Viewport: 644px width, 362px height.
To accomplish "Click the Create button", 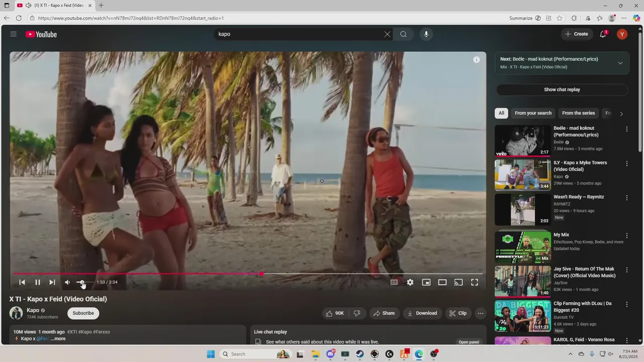I will [x=576, y=34].
